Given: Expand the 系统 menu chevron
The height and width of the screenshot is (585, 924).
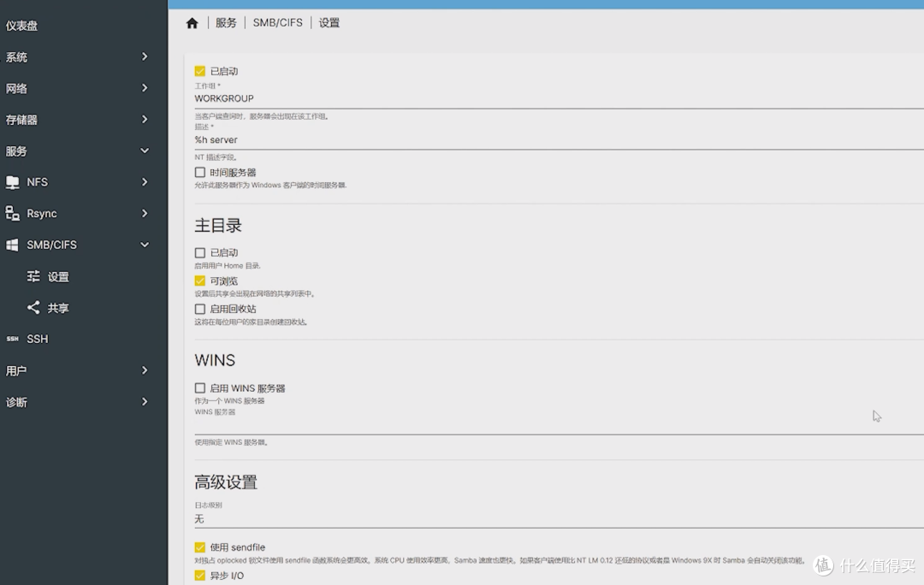Looking at the screenshot, I should [x=145, y=56].
